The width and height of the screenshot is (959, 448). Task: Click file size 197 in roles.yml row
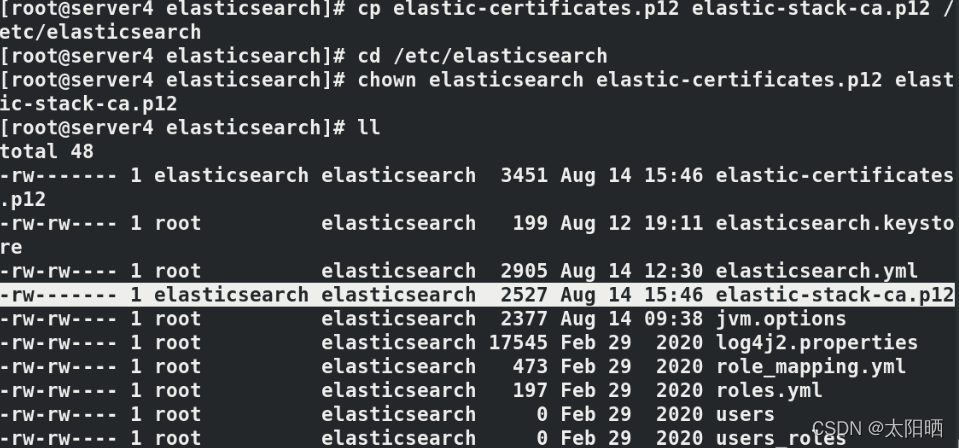point(530,390)
